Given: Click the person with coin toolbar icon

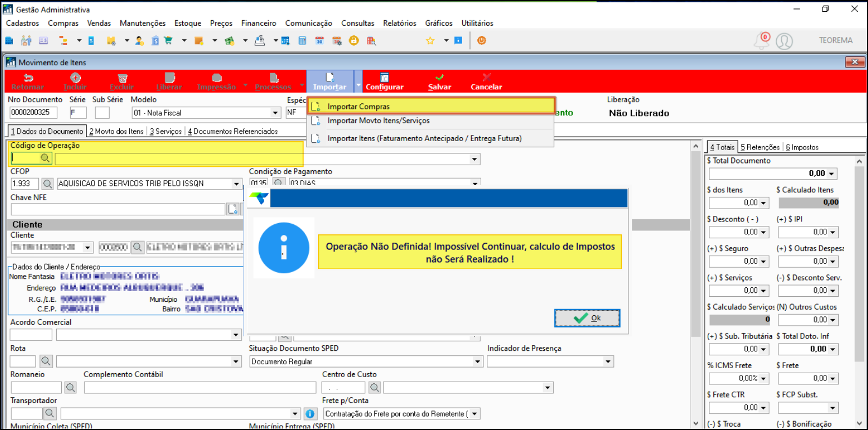Looking at the screenshot, I should pyautogui.click(x=139, y=40).
